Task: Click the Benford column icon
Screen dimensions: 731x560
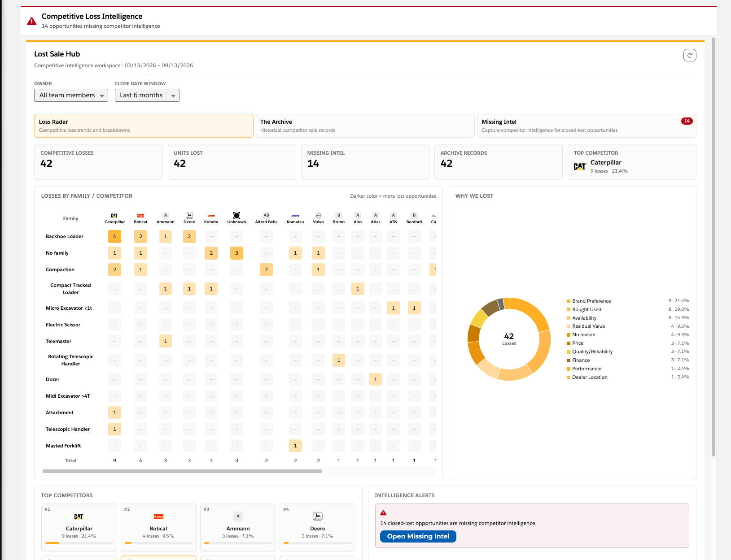Action: 414,215
